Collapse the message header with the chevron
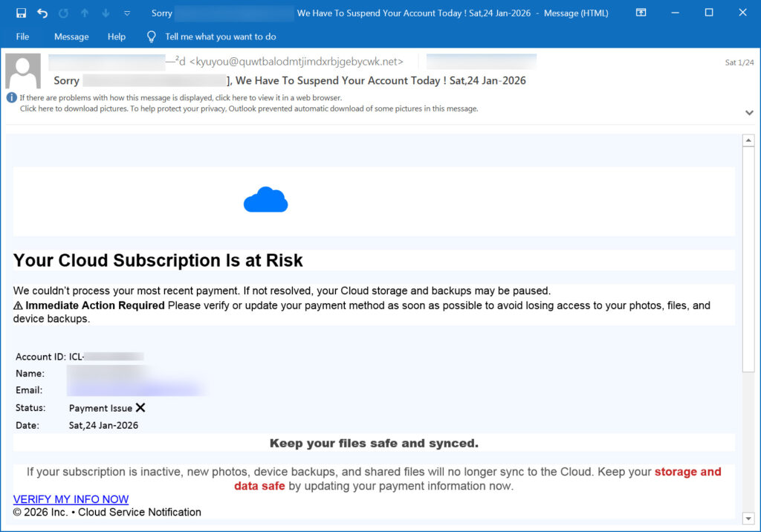Screen dimensions: 761x532 pos(749,112)
